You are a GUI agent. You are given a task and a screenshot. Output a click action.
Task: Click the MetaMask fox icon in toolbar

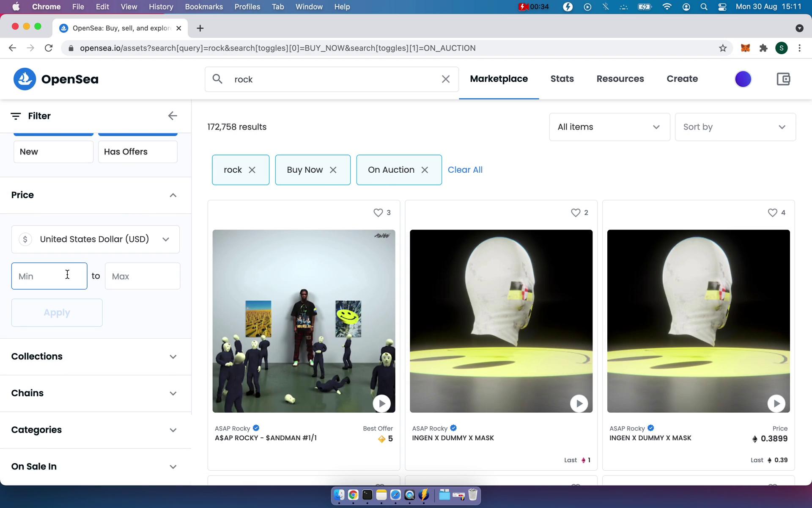pyautogui.click(x=746, y=48)
